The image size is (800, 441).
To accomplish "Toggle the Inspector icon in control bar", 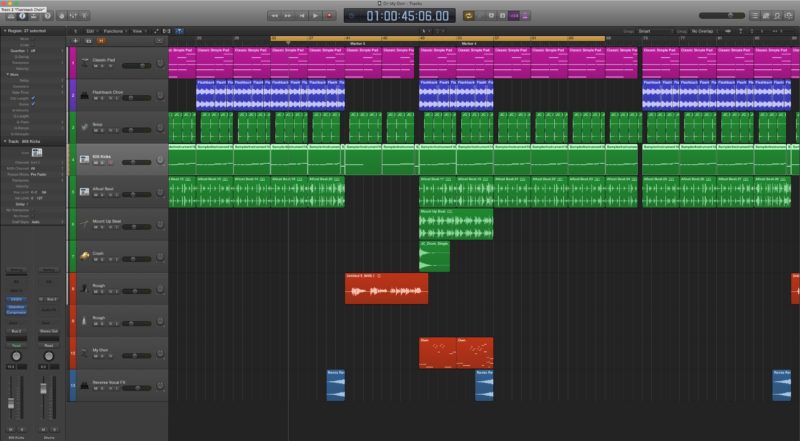I will [22, 16].
